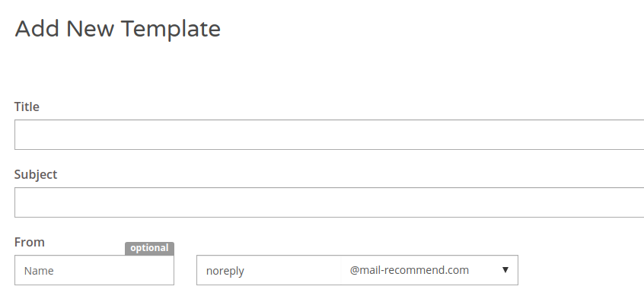Activate the From name input

point(94,270)
